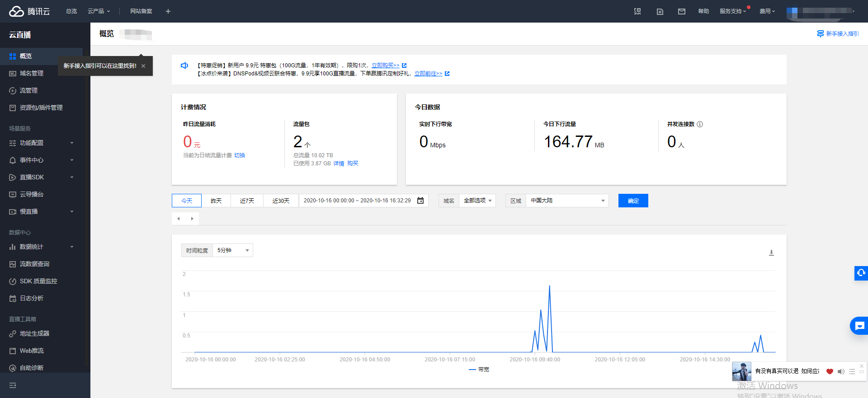Go to next time period arrow
The width and height of the screenshot is (868, 398).
point(192,219)
